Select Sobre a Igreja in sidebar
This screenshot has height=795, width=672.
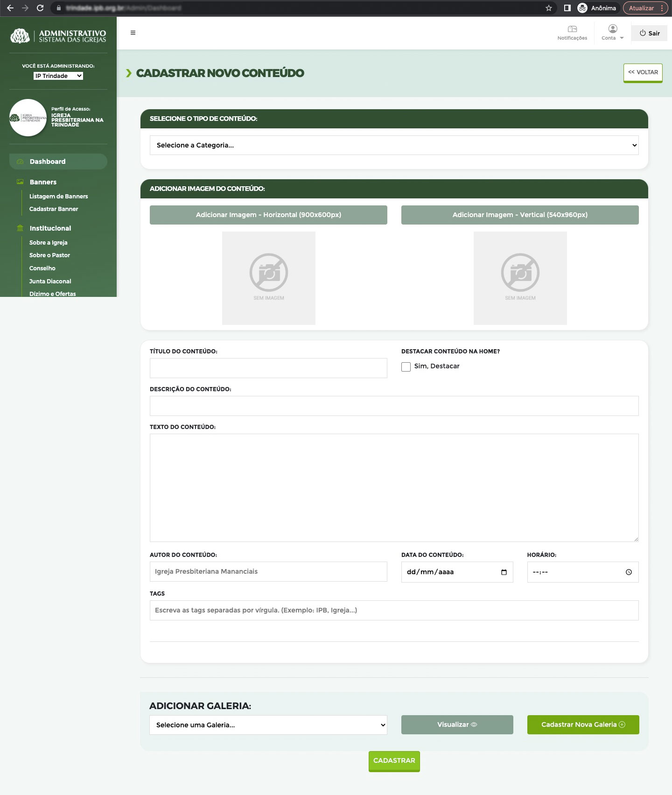coord(48,243)
